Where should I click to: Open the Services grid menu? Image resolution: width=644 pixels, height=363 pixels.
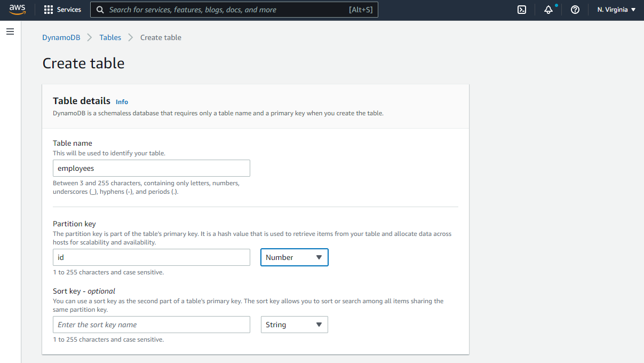(49, 10)
